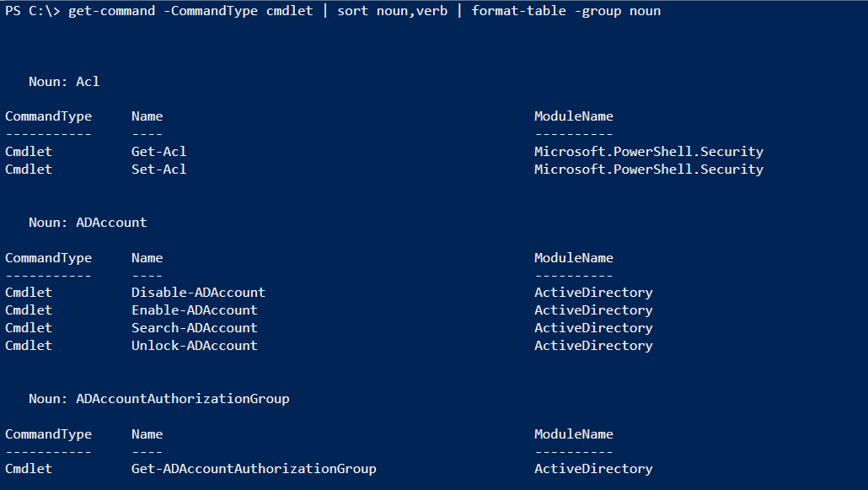Select the Enable-ADAccount entry
The width and height of the screenshot is (868, 490).
click(195, 310)
